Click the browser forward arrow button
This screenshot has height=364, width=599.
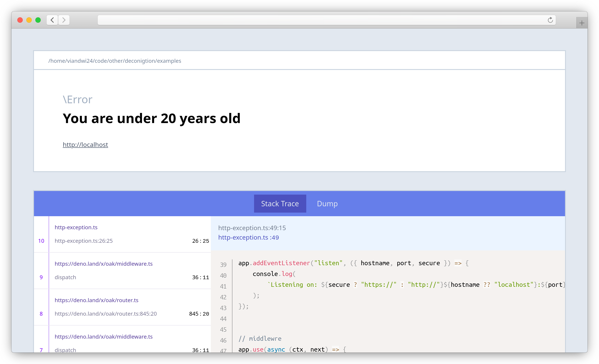point(64,20)
